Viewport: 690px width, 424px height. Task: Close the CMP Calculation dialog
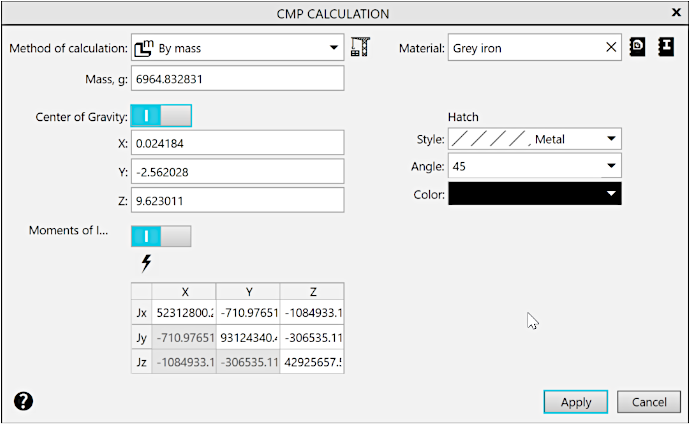coord(671,13)
